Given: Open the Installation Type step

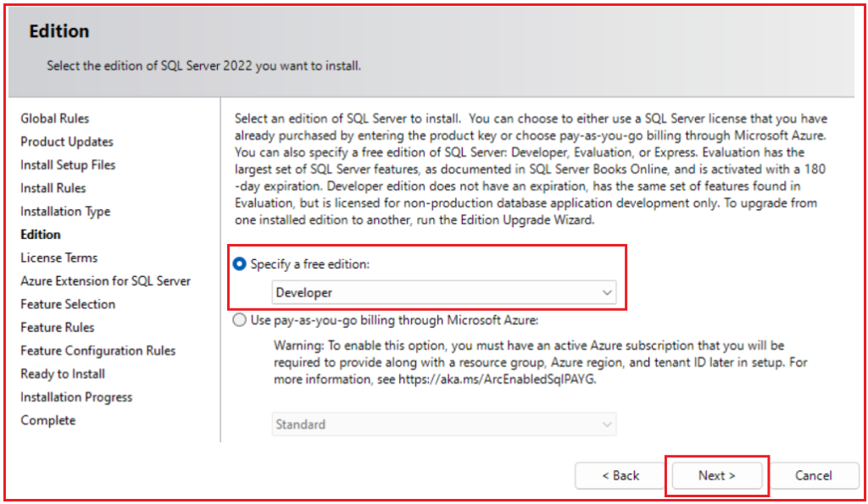Looking at the screenshot, I should tap(64, 211).
